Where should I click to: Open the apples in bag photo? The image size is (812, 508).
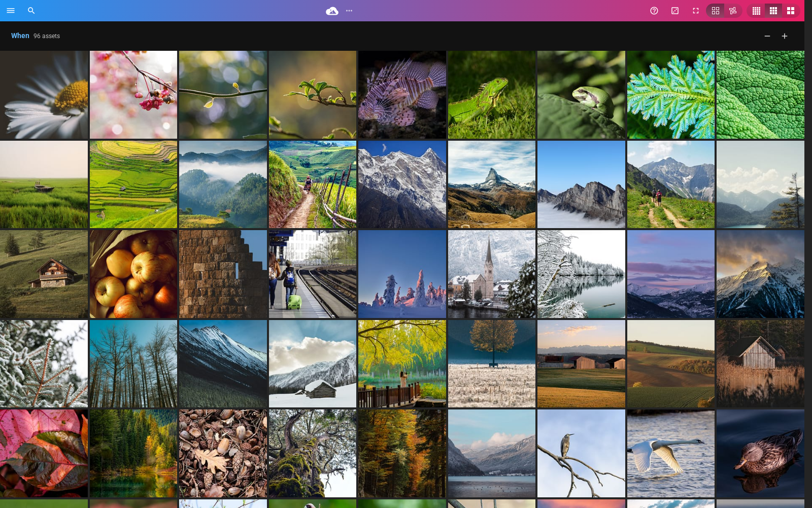133,274
